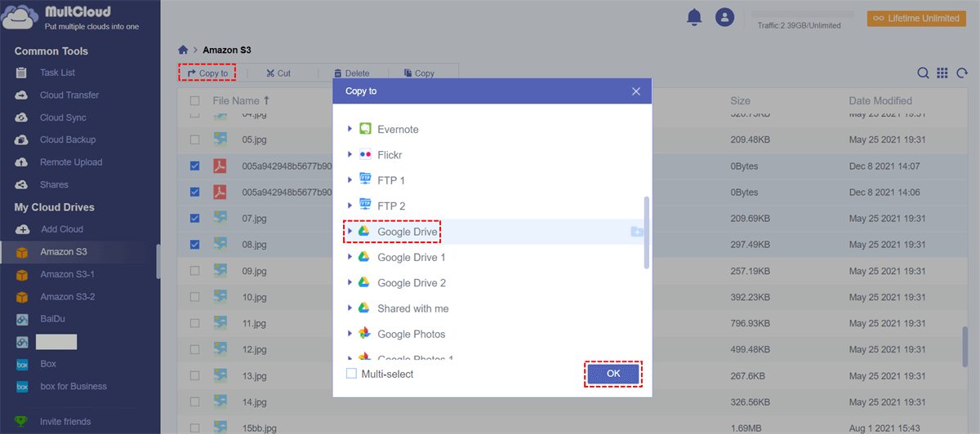This screenshot has width=980, height=434.
Task: Click the Cut toolbar button
Action: [278, 73]
